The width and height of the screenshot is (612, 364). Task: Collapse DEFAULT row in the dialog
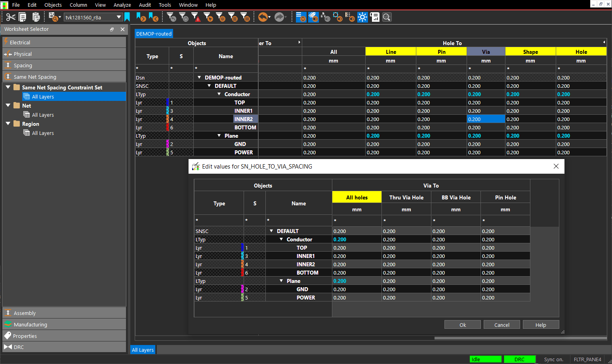coord(271,231)
